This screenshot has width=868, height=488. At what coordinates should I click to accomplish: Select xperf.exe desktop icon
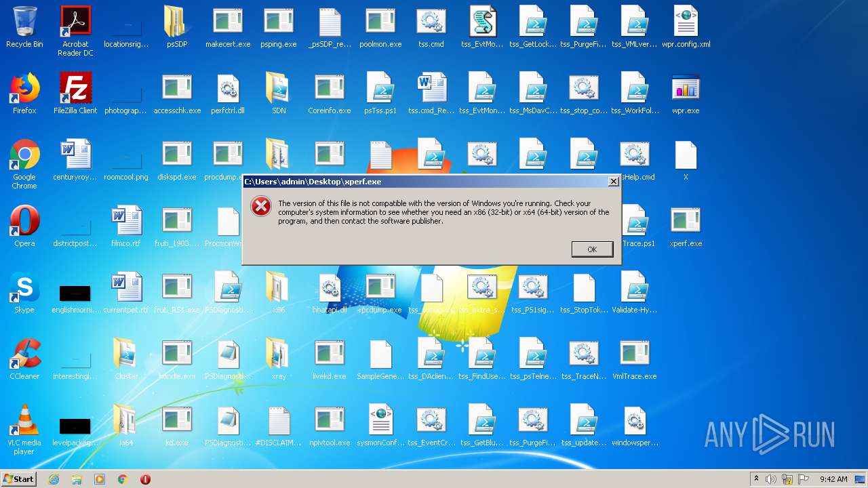point(686,226)
